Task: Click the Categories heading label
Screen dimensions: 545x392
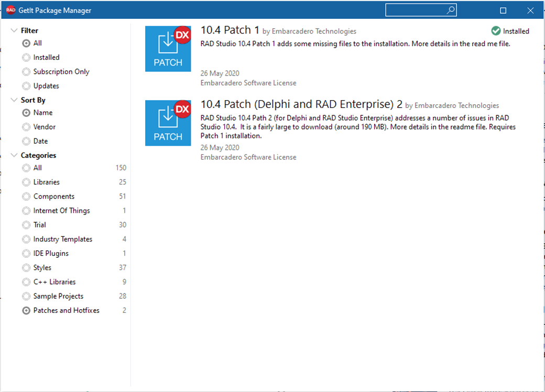Action: [x=38, y=155]
